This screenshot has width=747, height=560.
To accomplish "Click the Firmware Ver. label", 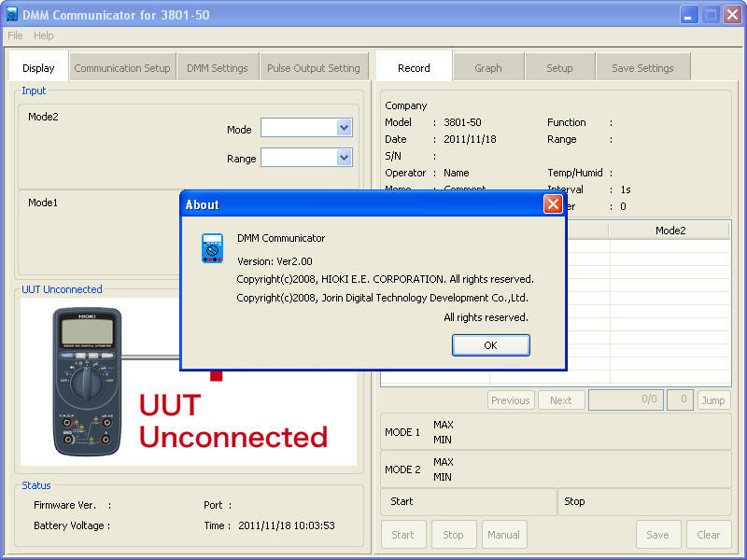I will tap(64, 505).
